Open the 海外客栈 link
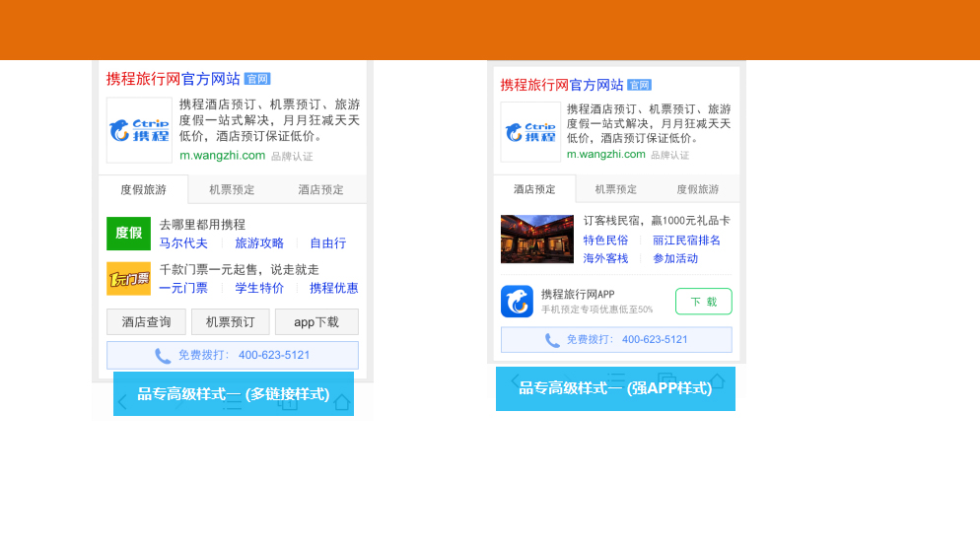 [x=605, y=258]
